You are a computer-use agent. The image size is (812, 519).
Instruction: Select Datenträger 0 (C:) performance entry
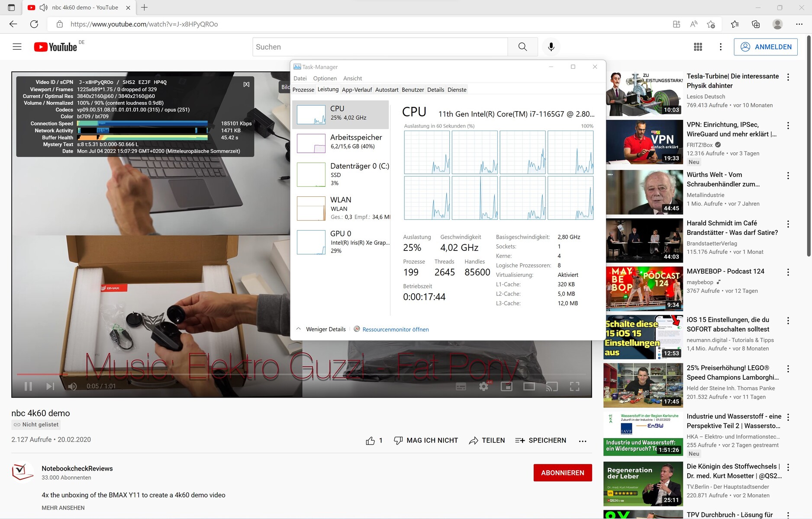(x=341, y=174)
